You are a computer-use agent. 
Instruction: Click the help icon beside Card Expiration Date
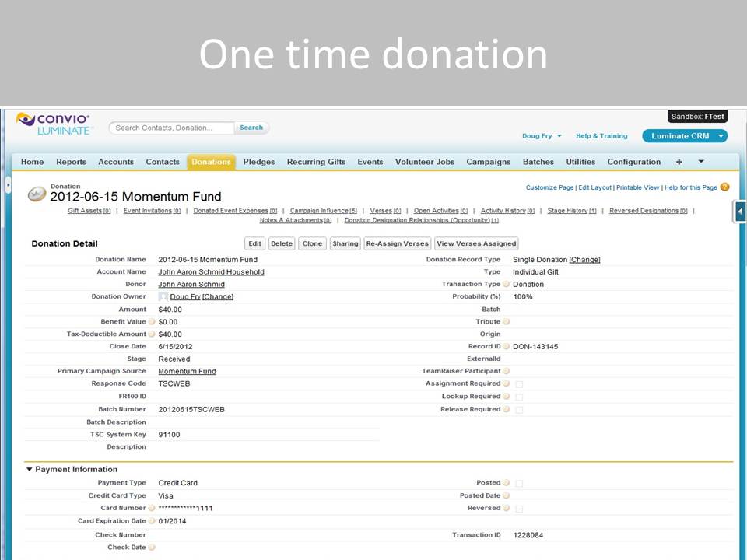tap(152, 521)
